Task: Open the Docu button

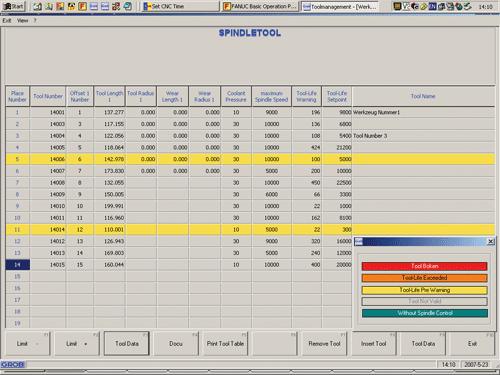Action: [x=176, y=343]
